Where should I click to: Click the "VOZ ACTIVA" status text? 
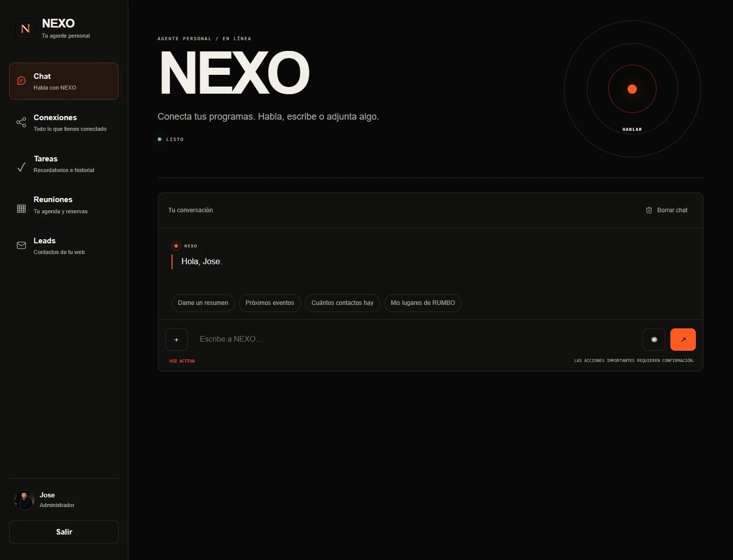click(x=182, y=361)
